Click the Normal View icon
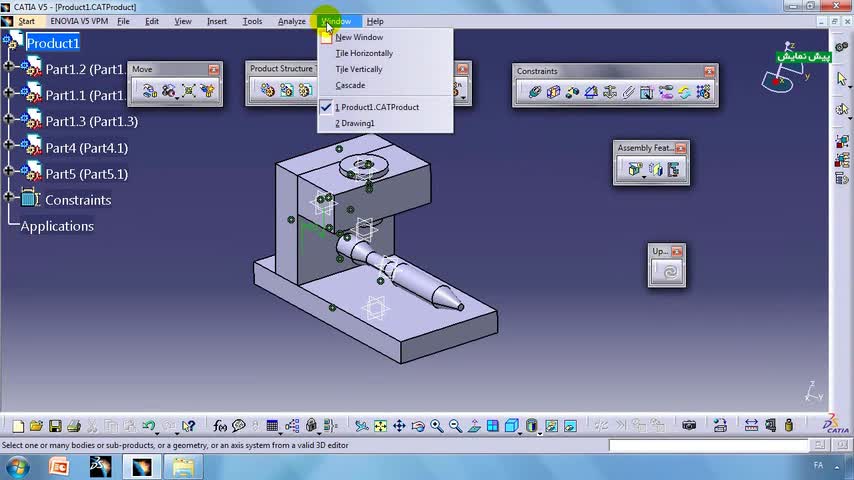 click(x=474, y=426)
